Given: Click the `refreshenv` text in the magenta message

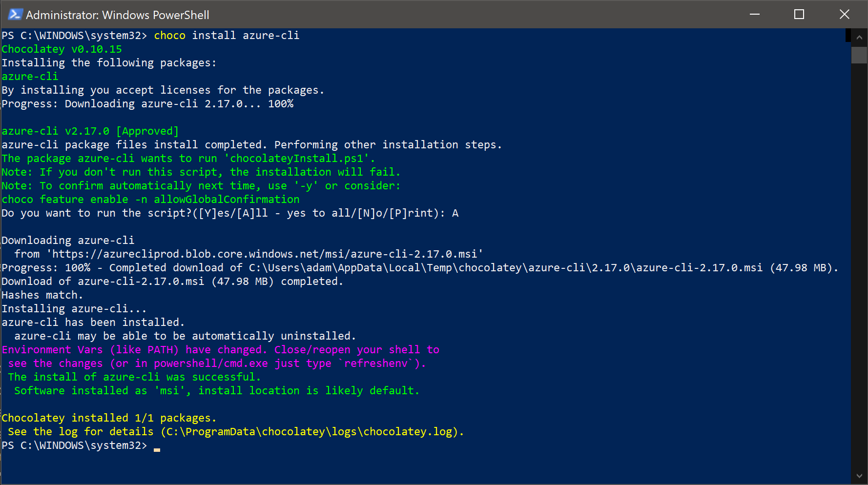Looking at the screenshot, I should (x=376, y=364).
